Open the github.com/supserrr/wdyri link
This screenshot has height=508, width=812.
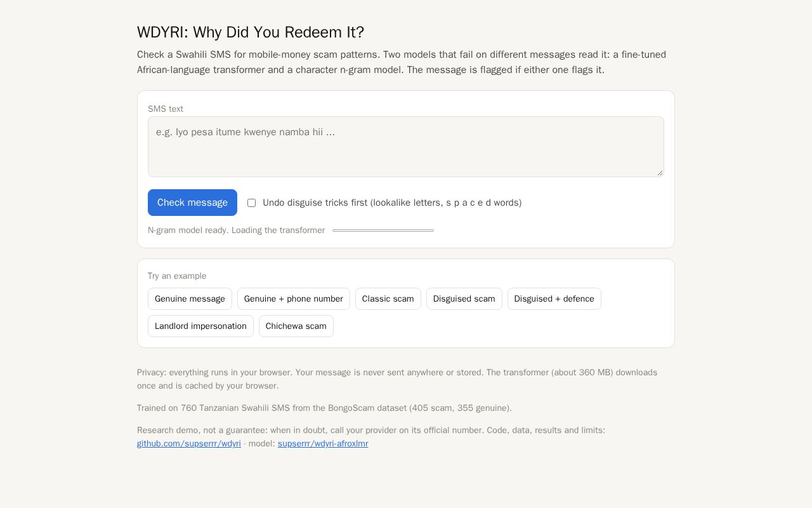click(x=189, y=444)
